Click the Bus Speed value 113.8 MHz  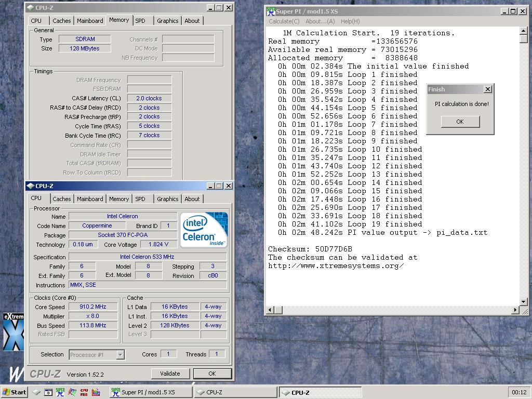93,325
